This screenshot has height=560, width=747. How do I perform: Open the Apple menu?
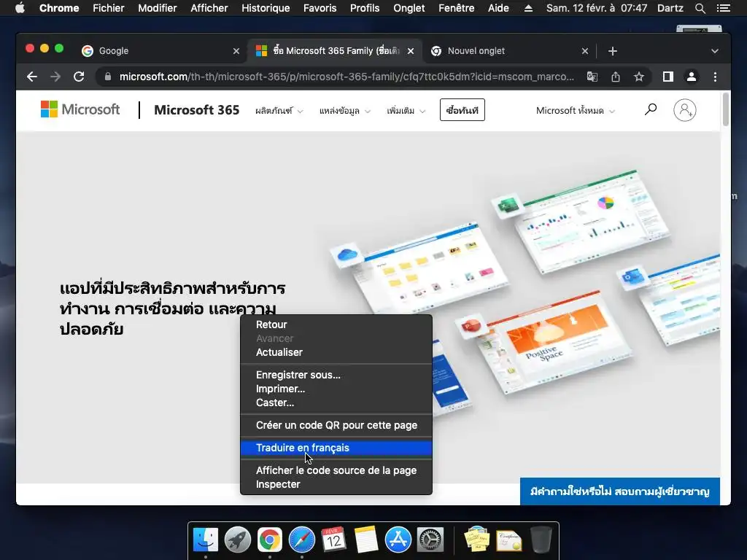(20, 8)
